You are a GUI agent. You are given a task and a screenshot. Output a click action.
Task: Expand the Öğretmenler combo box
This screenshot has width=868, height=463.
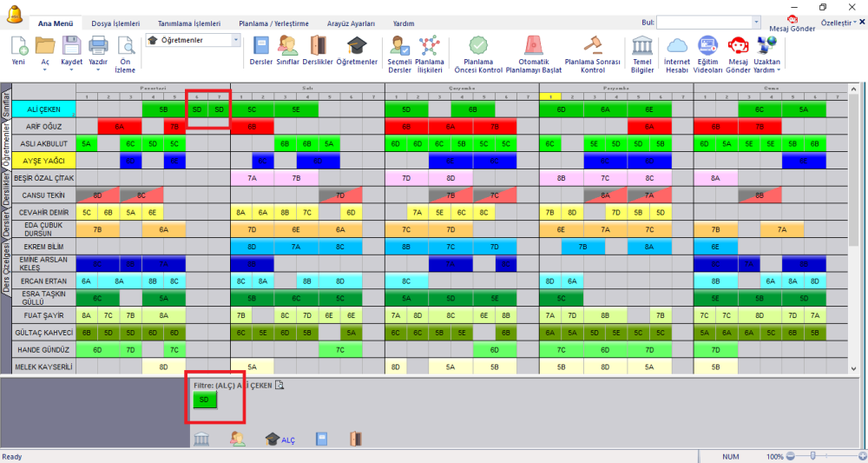tap(236, 40)
